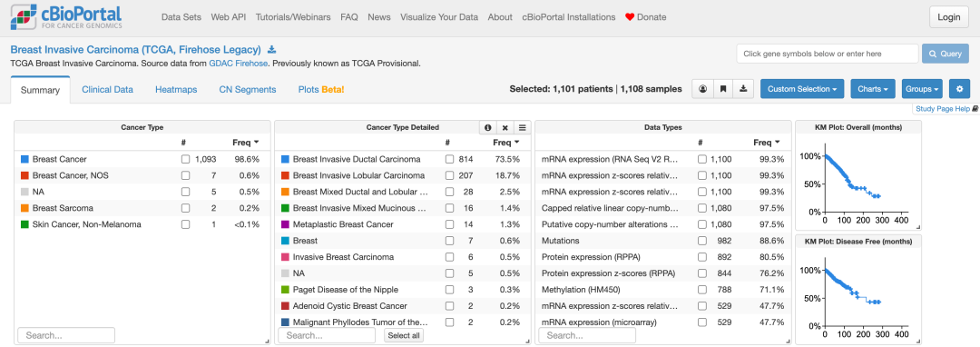Sort Cancer Type Detailed by Freq
The width and height of the screenshot is (980, 347).
coord(506,143)
